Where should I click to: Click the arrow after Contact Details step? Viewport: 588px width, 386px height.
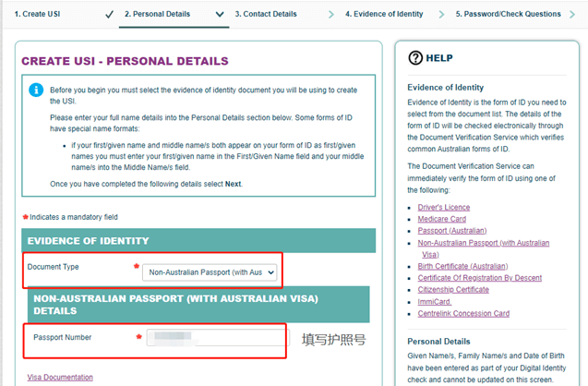tap(331, 15)
